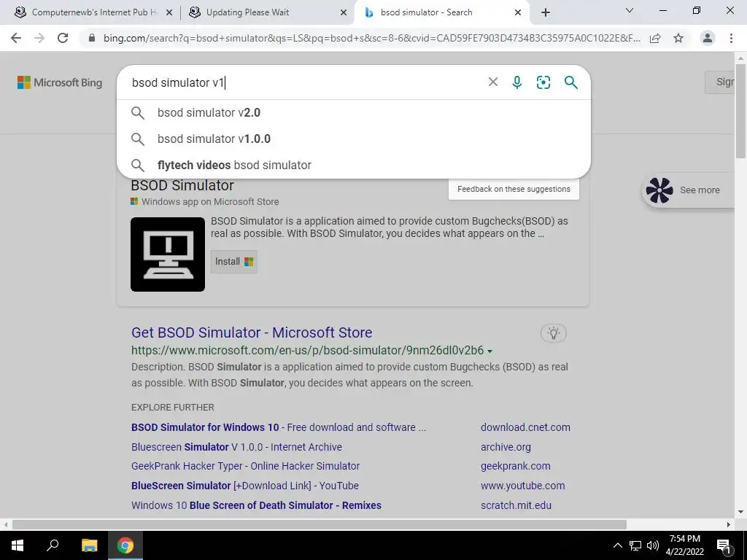Click the lightbulb insights icon
This screenshot has height=560, width=747.
click(553, 332)
